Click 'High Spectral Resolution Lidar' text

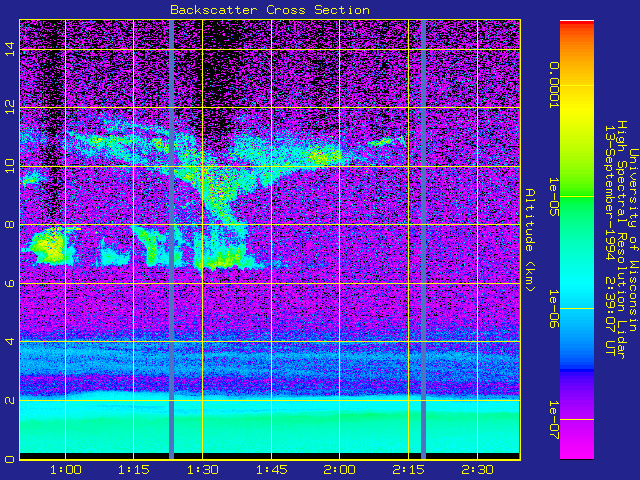click(x=621, y=240)
